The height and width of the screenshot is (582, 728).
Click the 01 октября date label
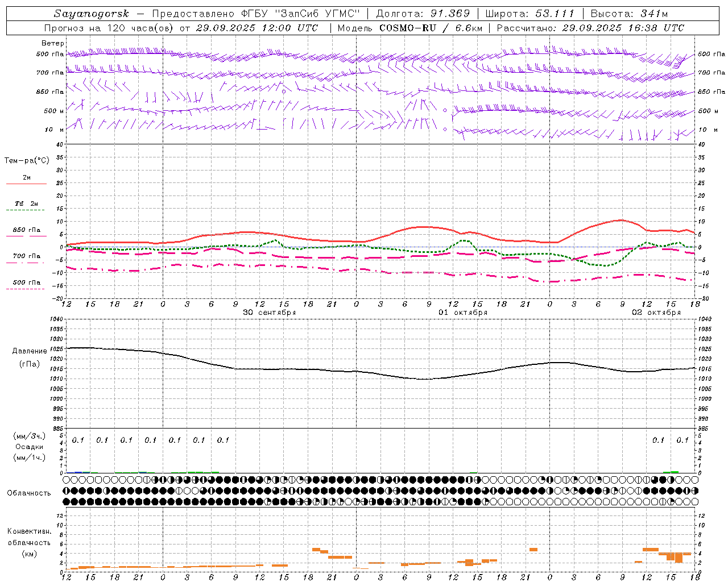(x=463, y=313)
